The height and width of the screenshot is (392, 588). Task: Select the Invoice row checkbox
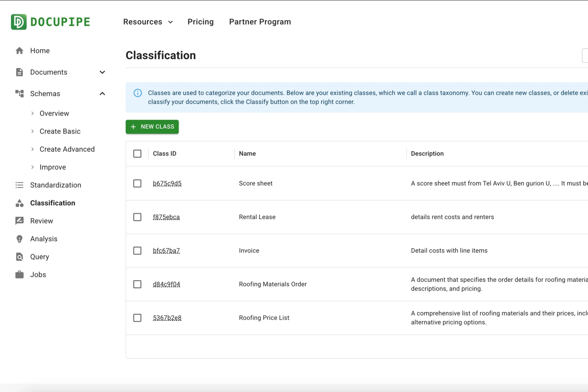pos(137,251)
